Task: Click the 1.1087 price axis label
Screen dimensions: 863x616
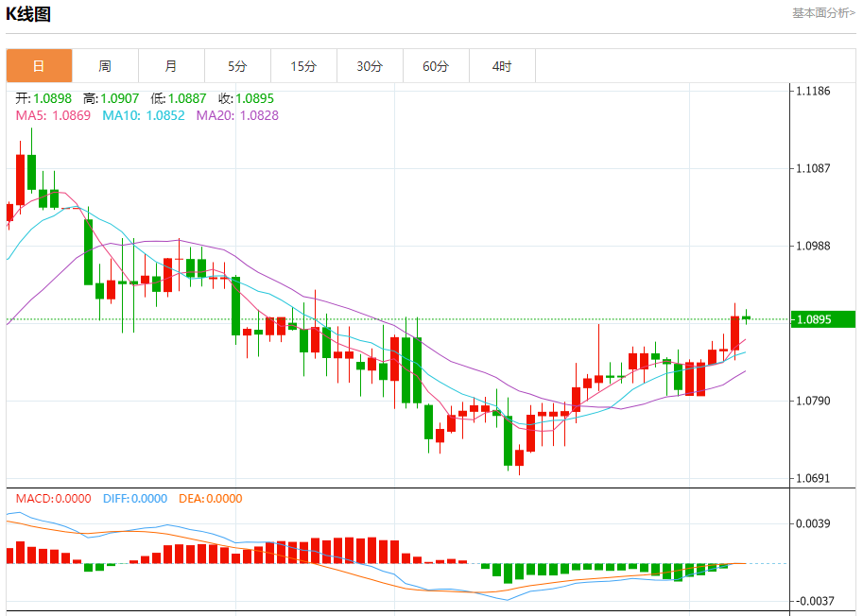Action: pos(813,168)
